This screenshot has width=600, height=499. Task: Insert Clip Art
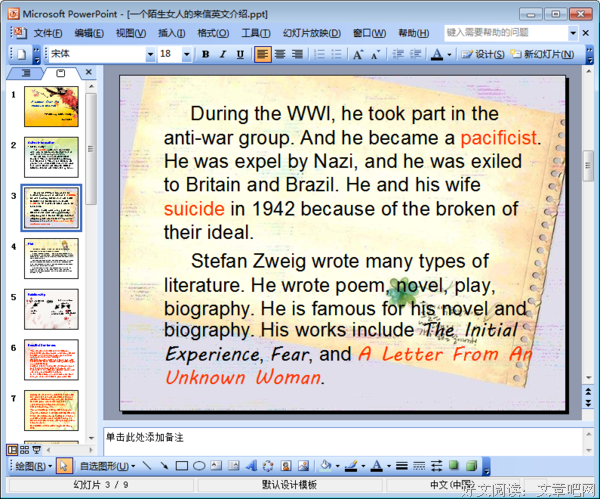(286, 466)
